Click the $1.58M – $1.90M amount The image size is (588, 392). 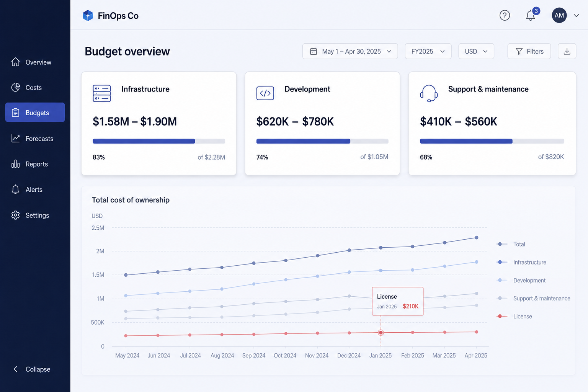pos(135,122)
